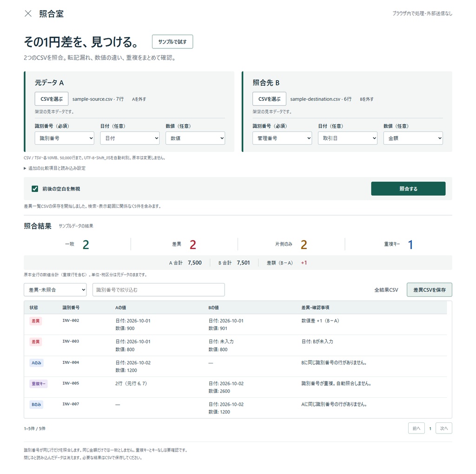Click the B 合計 value 7,501
The image size is (476, 474).
[244, 263]
